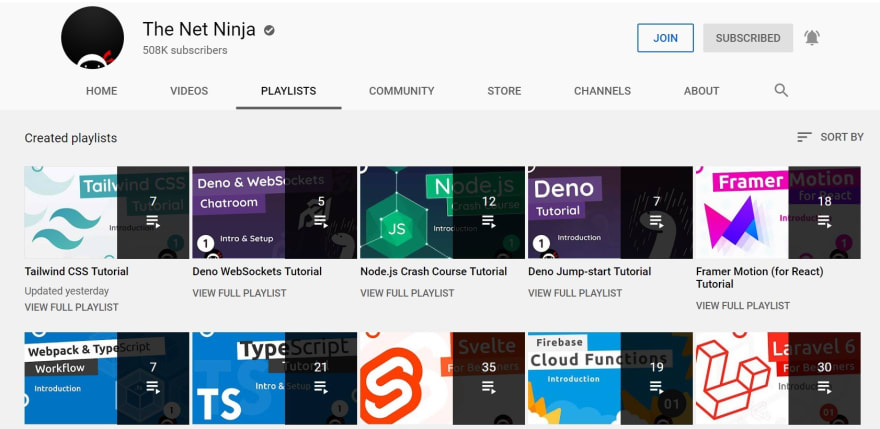Select the PLAYLISTS tab
The height and width of the screenshot is (429, 880).
(x=288, y=91)
